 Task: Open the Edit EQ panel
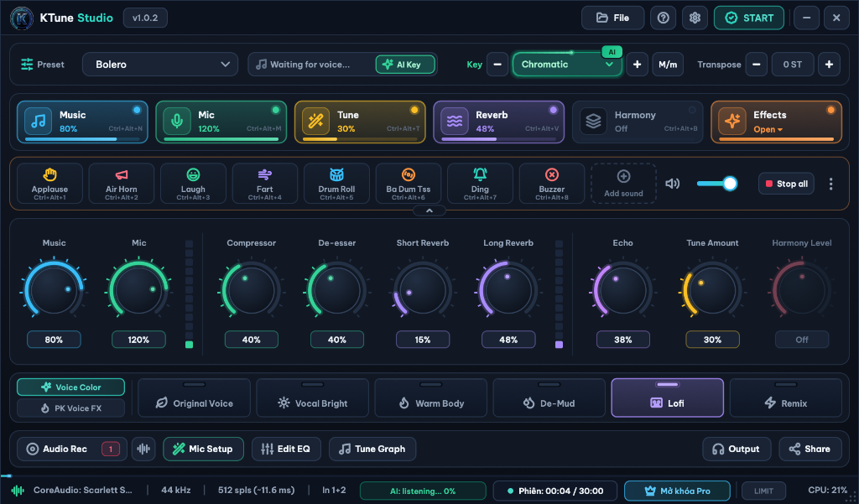(x=286, y=449)
